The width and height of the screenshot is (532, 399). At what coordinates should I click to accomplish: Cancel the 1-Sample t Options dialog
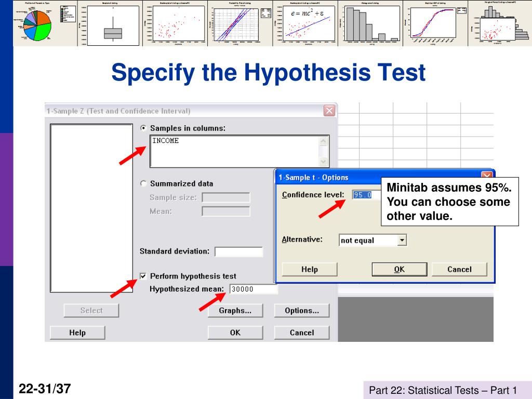459,270
